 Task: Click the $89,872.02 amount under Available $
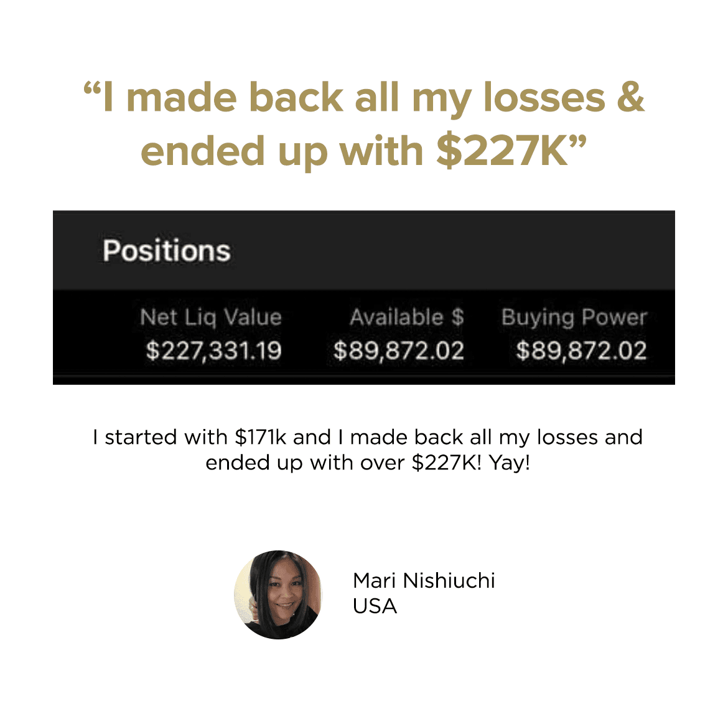pyautogui.click(x=399, y=351)
